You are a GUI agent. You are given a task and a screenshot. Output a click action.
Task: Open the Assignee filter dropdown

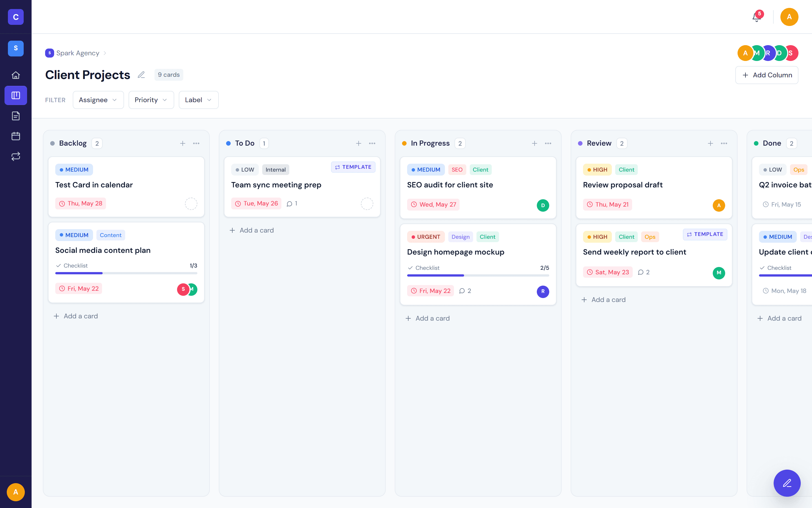(x=98, y=100)
